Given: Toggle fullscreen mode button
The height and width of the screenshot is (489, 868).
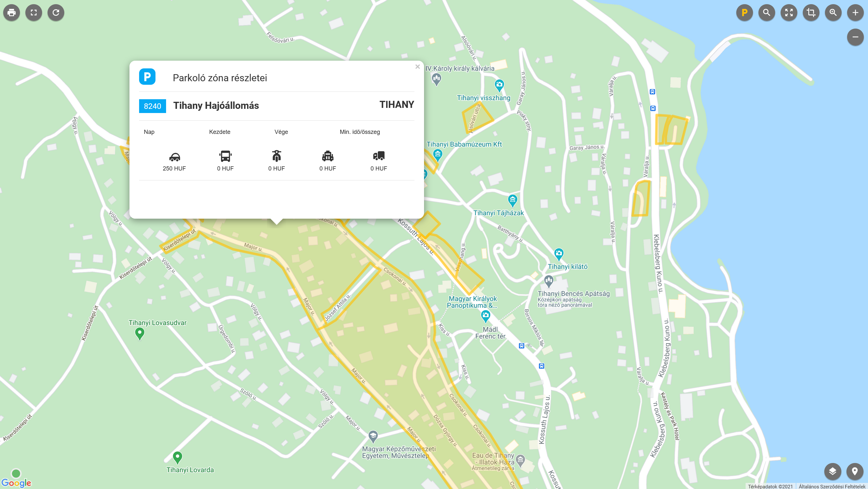Looking at the screenshot, I should coord(34,13).
